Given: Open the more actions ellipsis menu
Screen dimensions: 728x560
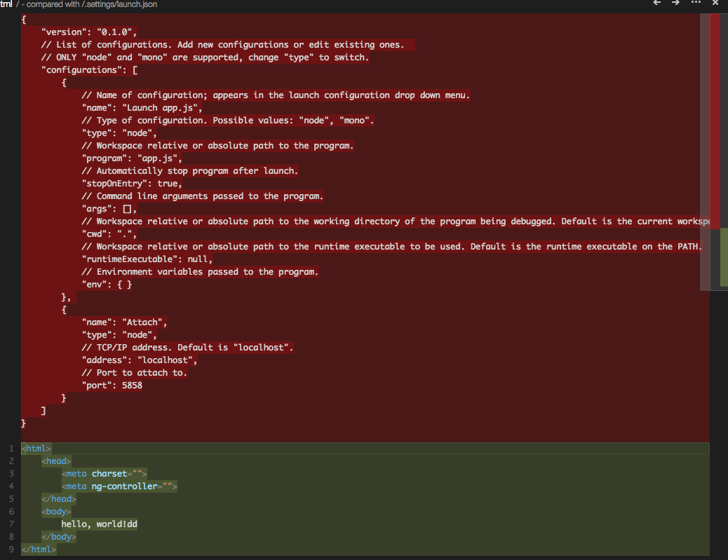Looking at the screenshot, I should [696, 4].
